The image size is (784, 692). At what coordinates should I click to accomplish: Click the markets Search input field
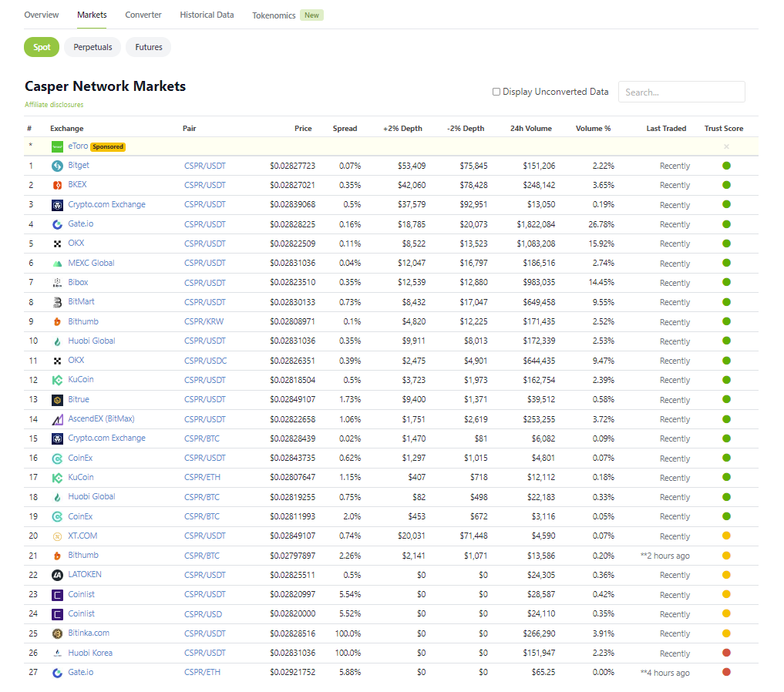tap(681, 92)
